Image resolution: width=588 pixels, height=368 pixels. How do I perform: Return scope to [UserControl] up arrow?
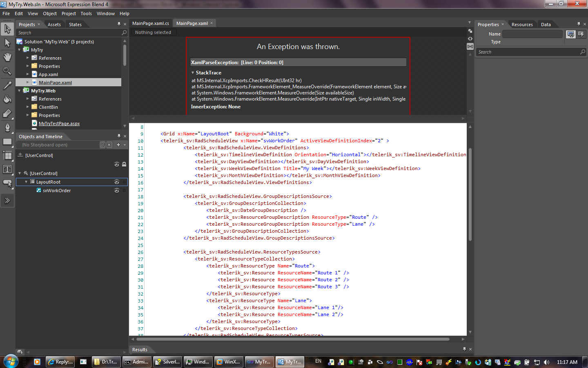[x=20, y=155]
